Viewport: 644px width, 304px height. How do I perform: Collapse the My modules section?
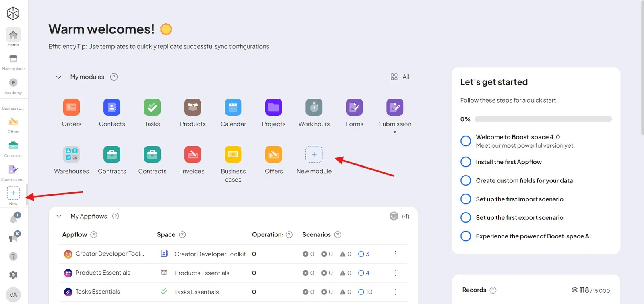(x=58, y=77)
